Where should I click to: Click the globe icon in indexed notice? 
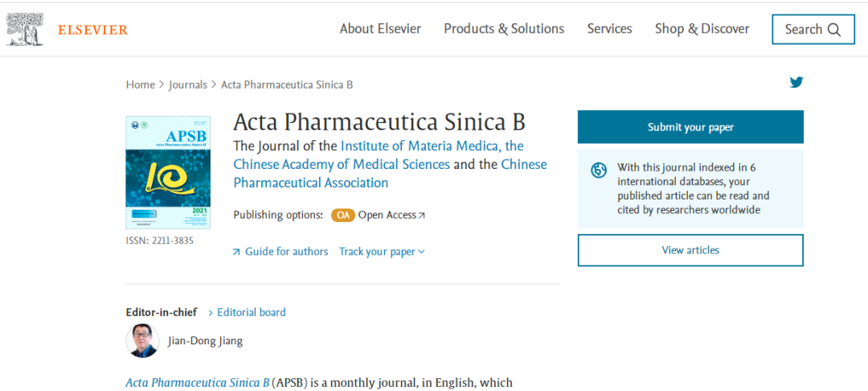[x=599, y=171]
